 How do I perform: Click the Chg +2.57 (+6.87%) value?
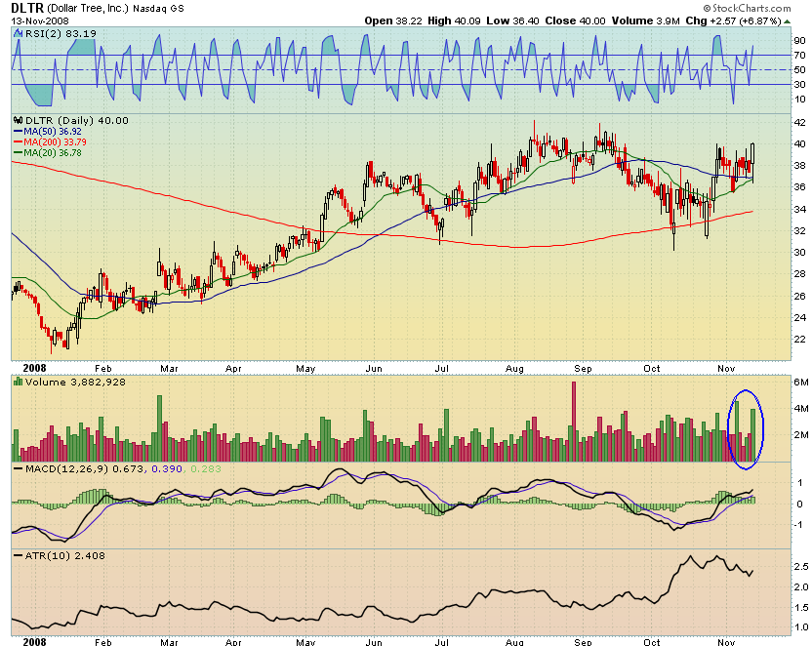click(x=733, y=21)
